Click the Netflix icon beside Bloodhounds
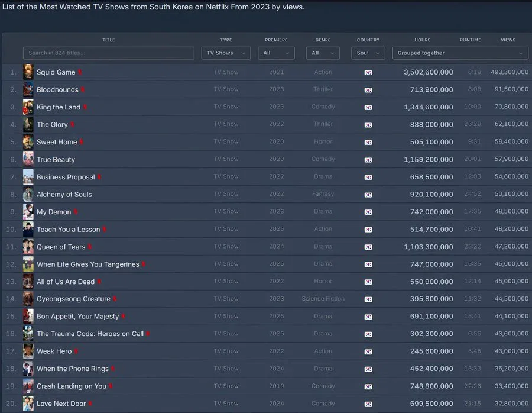 click(83, 90)
